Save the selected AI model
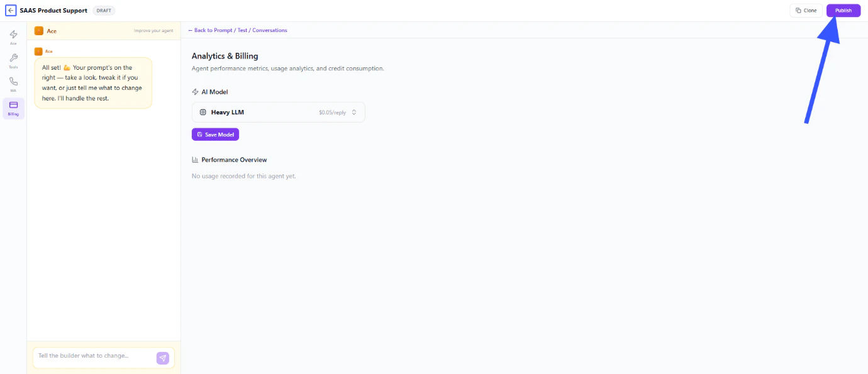Screen dimensions: 868x374 coord(215,135)
